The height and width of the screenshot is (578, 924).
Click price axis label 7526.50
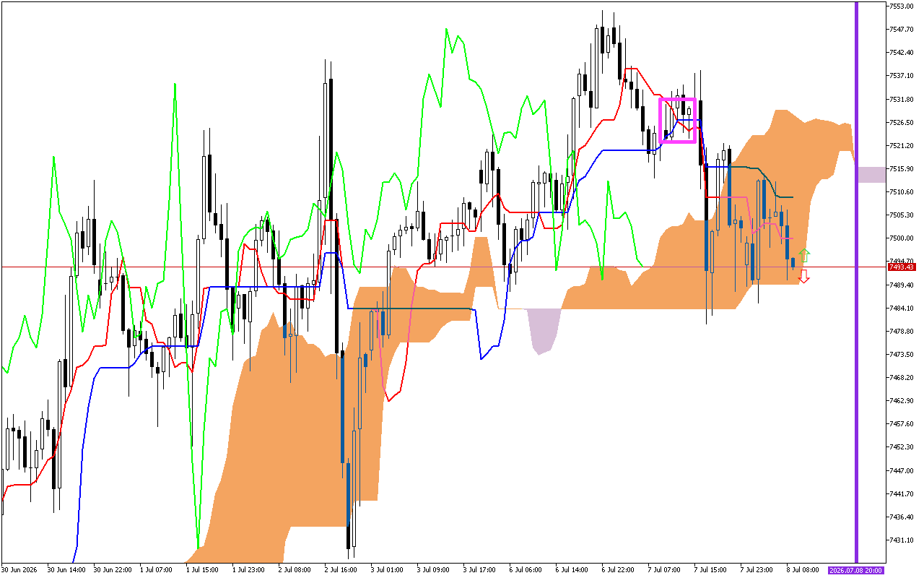(900, 122)
